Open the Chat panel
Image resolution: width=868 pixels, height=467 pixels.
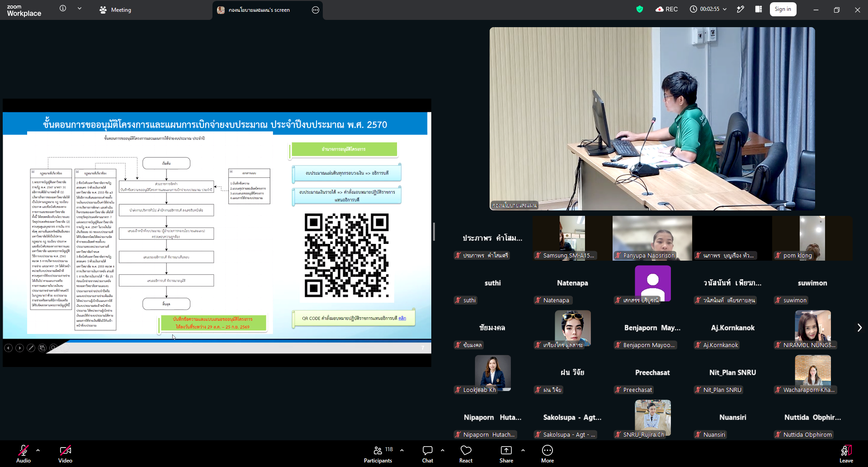(428, 454)
